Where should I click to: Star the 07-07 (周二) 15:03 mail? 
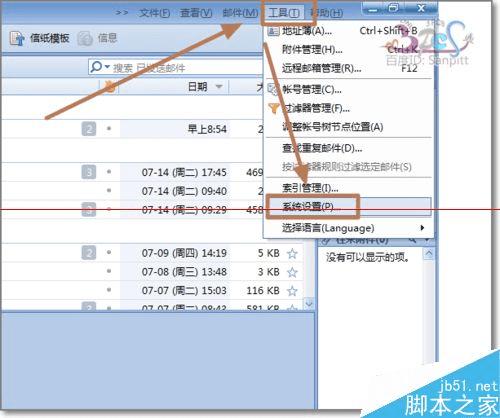pos(292,291)
